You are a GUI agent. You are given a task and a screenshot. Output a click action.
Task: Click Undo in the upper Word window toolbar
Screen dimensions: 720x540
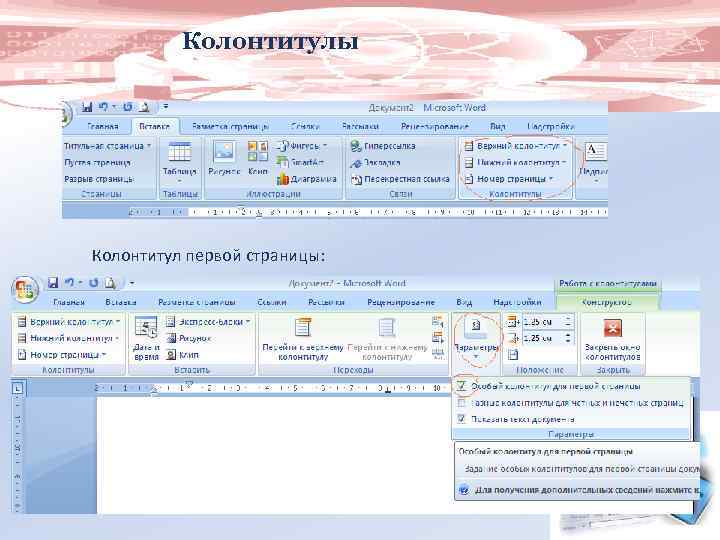(104, 107)
